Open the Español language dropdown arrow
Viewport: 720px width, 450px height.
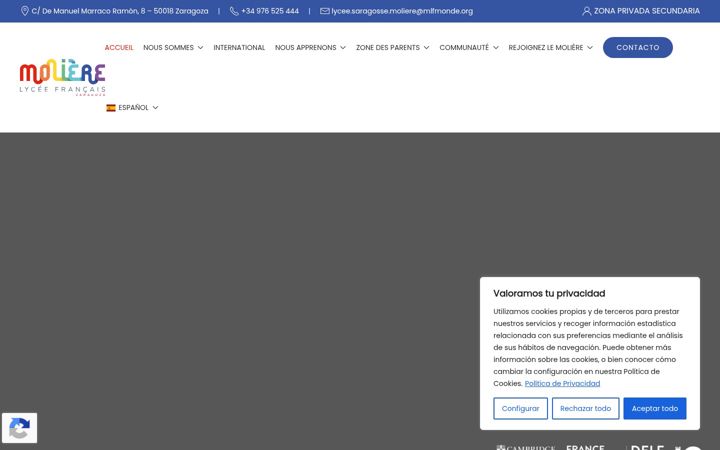click(x=155, y=107)
